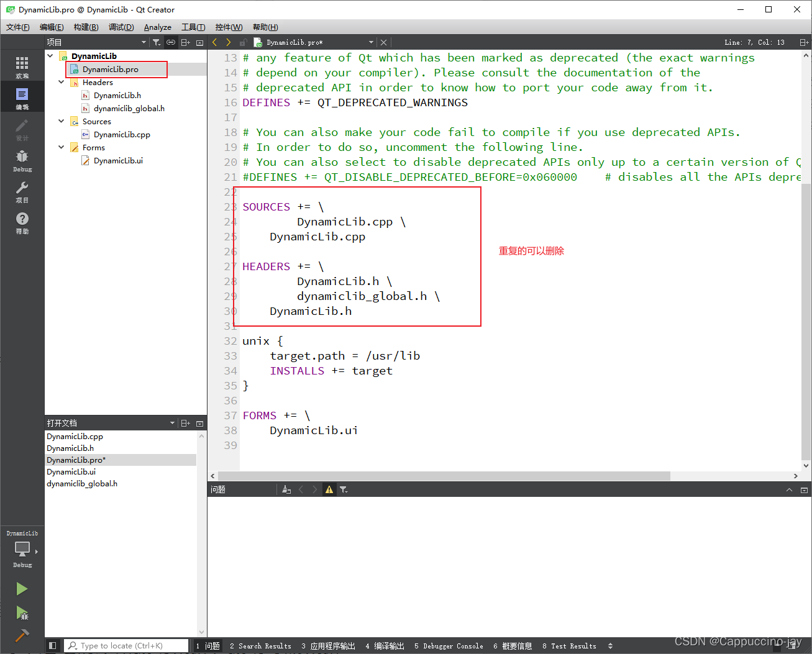Open Design mode in sidebar
This screenshot has width=812, height=654.
(22, 129)
